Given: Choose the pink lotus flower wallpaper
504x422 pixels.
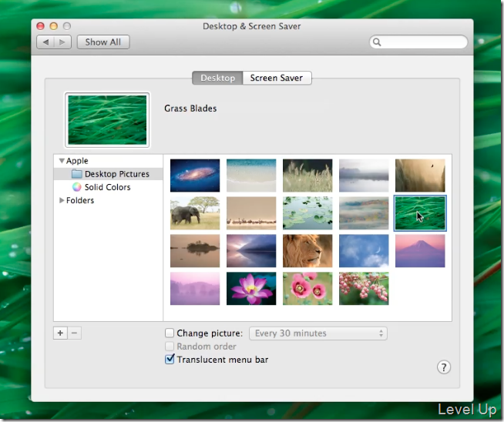Looking at the screenshot, I should tap(251, 289).
